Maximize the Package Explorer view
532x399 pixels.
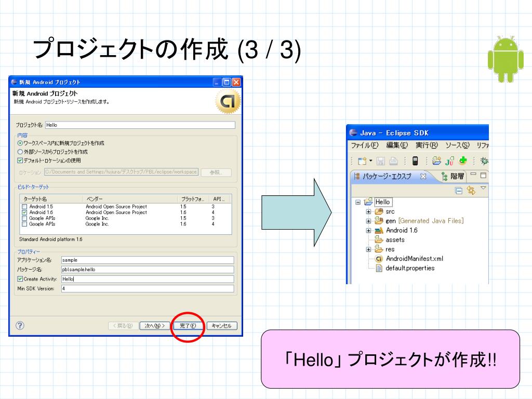pyautogui.click(x=484, y=175)
